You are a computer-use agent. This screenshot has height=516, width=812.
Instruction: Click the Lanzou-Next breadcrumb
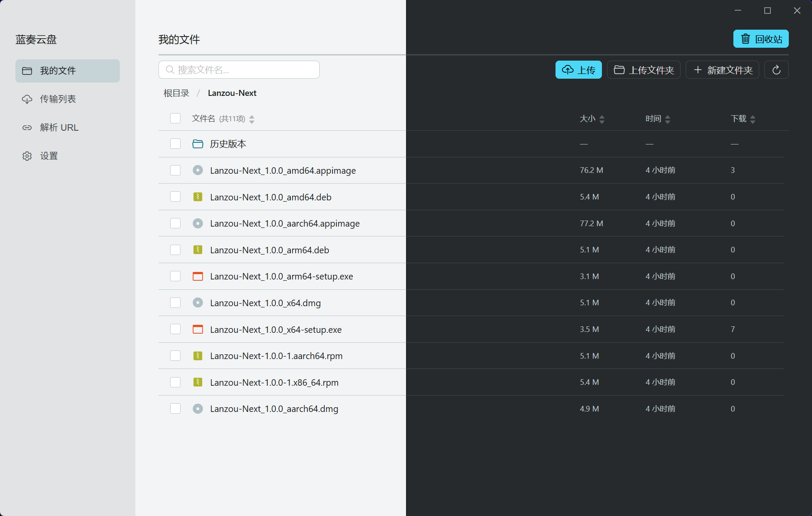[x=232, y=93]
